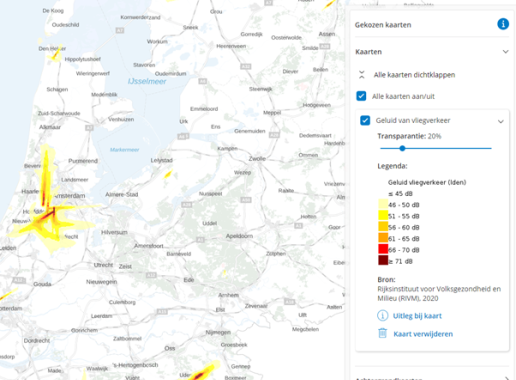
Task: Click the Almere-Stad label
Action: pyautogui.click(x=121, y=194)
